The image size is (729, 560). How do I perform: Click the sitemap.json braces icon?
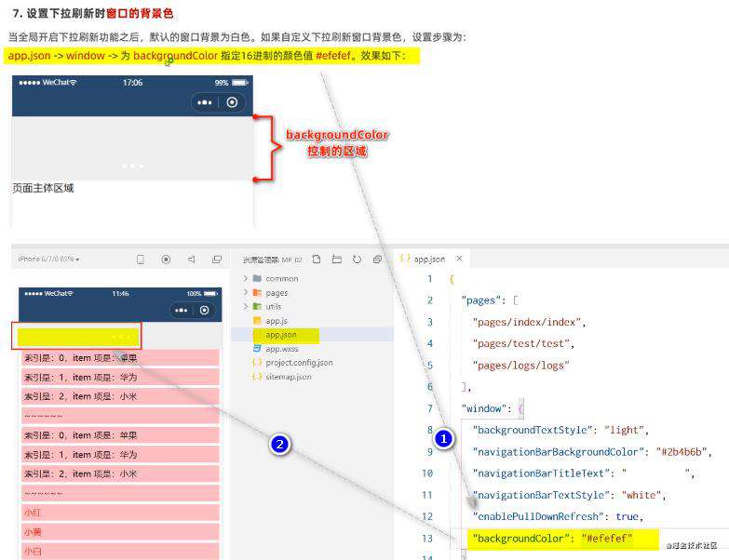(x=257, y=377)
